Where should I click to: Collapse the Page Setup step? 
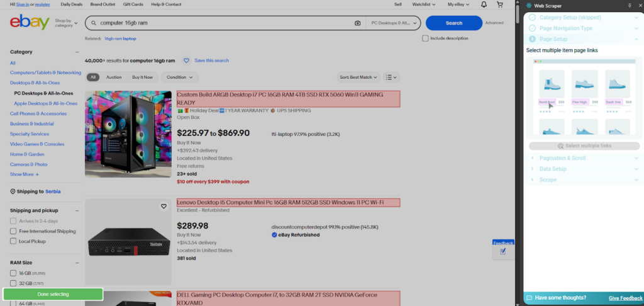tap(636, 39)
